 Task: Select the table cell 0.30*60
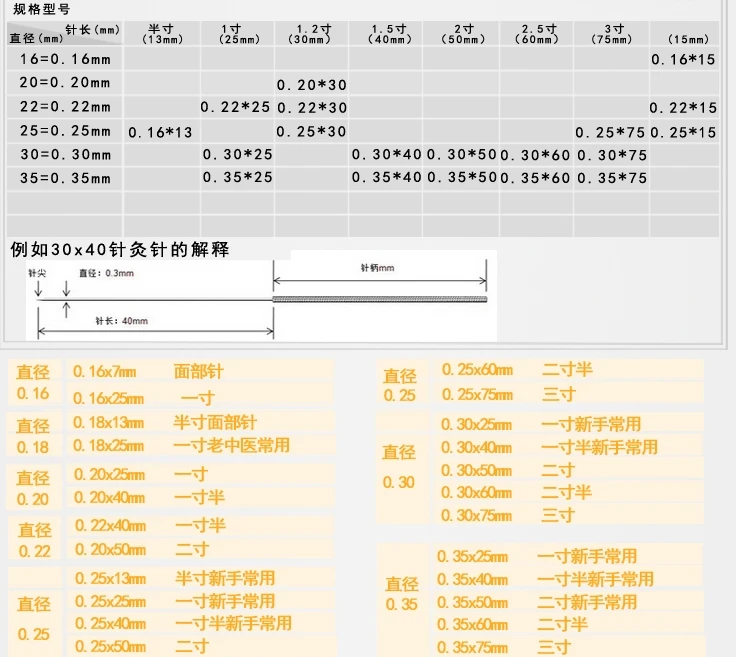pyautogui.click(x=535, y=155)
